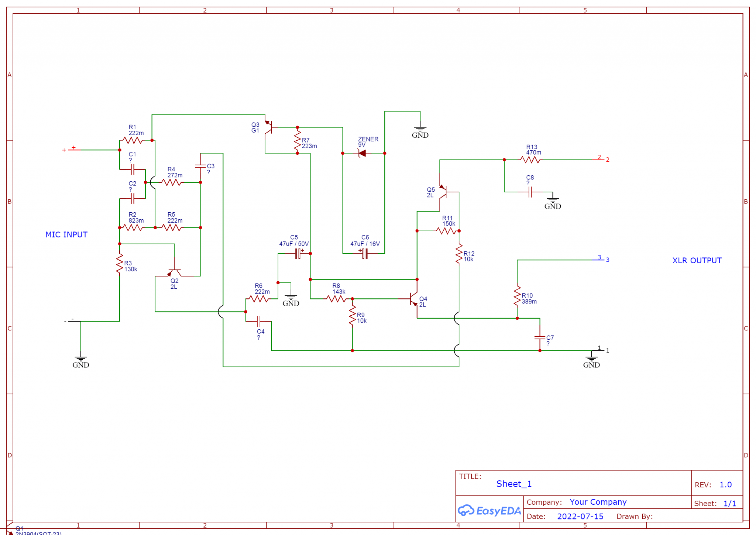
Task: Click the R13 470m label text
Action: 533,150
